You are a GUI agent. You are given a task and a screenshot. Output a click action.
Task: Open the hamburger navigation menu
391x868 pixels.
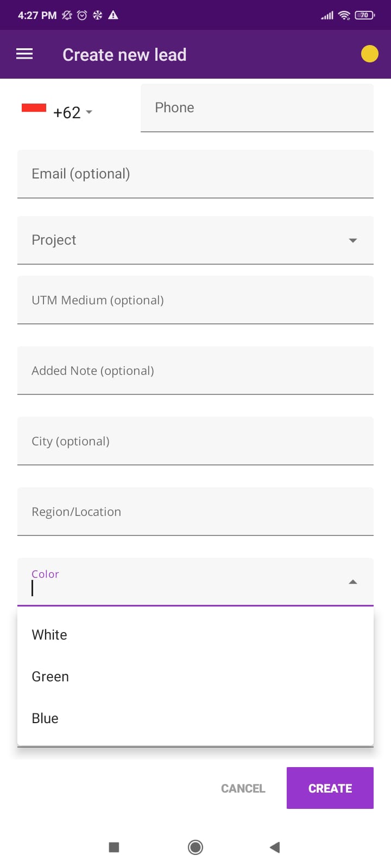[24, 54]
